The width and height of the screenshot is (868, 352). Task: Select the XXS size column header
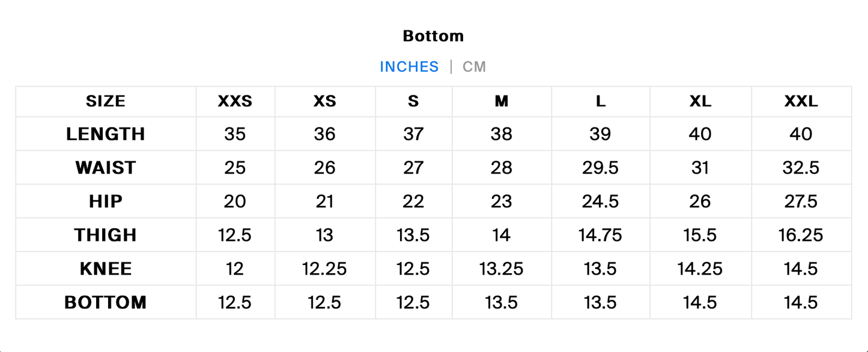[x=235, y=102]
